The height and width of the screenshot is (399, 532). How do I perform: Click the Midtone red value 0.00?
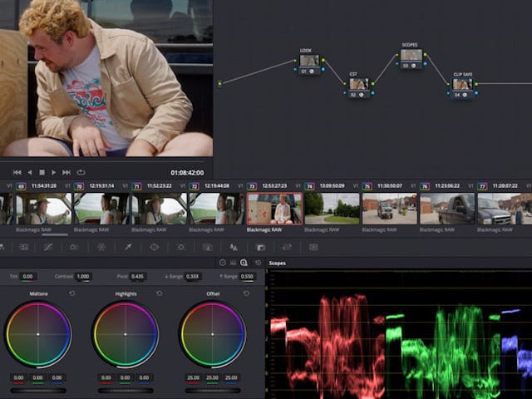click(19, 377)
